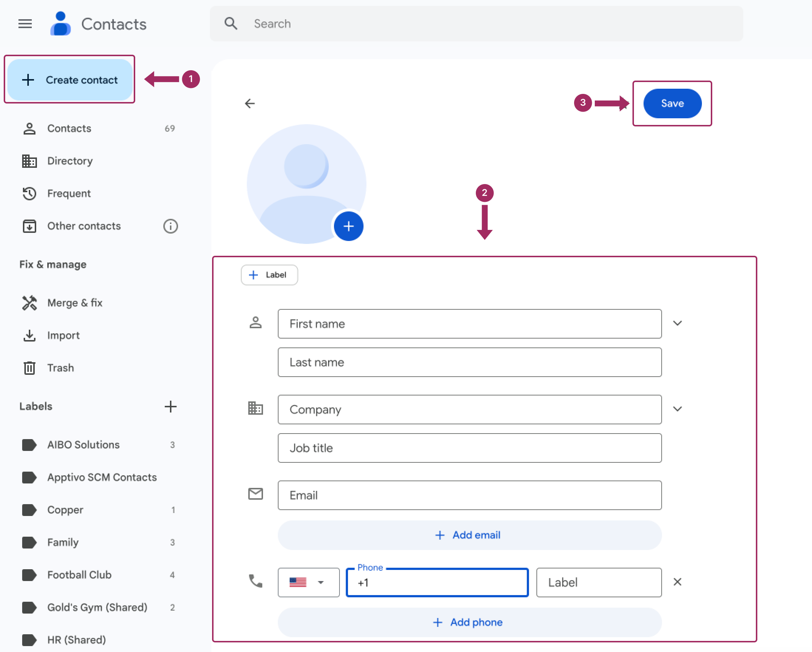Click the "Fix & manage" heading

coord(53,265)
